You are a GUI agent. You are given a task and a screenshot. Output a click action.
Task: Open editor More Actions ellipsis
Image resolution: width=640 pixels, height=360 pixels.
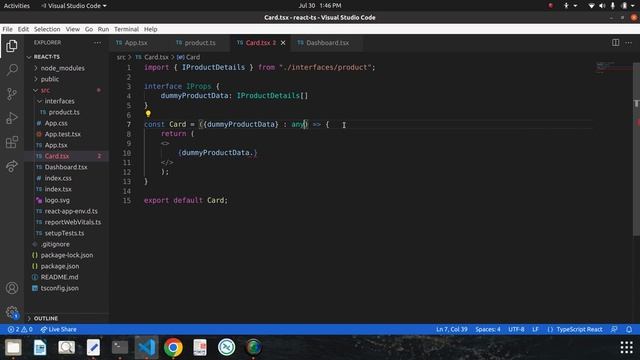coord(629,42)
